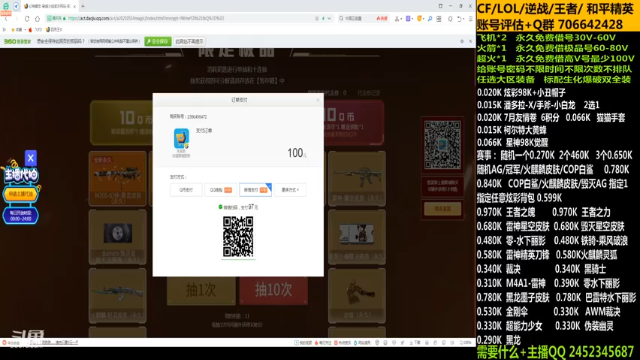This screenshot has height=360, width=640.
Task: Click the 代金券记录 link
Action: tap(369, 93)
